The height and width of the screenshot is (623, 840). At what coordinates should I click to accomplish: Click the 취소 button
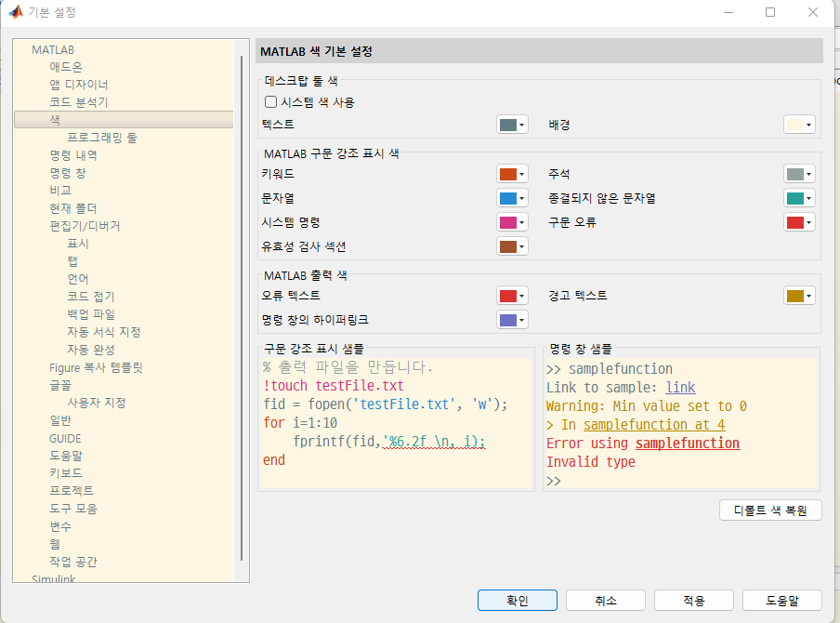point(605,600)
